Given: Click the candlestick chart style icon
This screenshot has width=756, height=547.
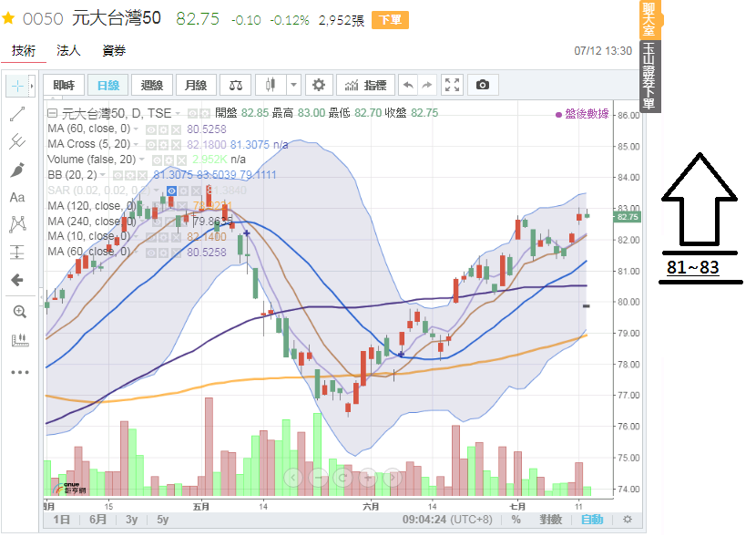Looking at the screenshot, I should (x=271, y=86).
